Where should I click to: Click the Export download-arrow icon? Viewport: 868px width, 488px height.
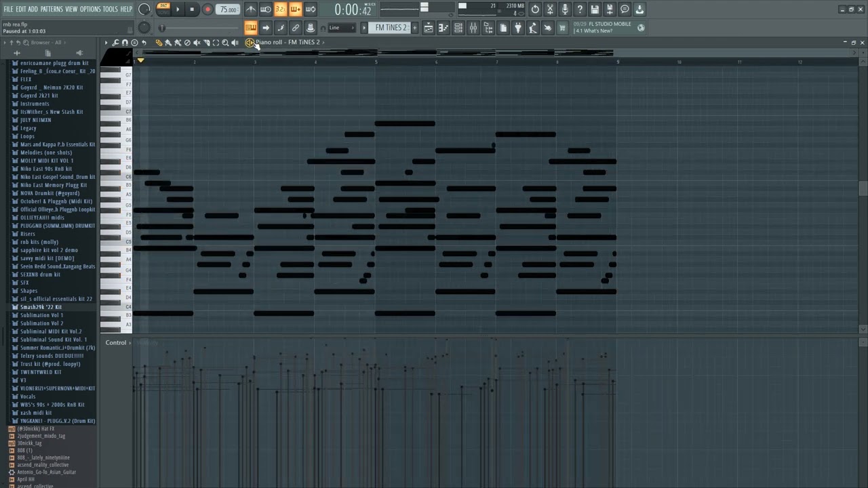pos(639,9)
